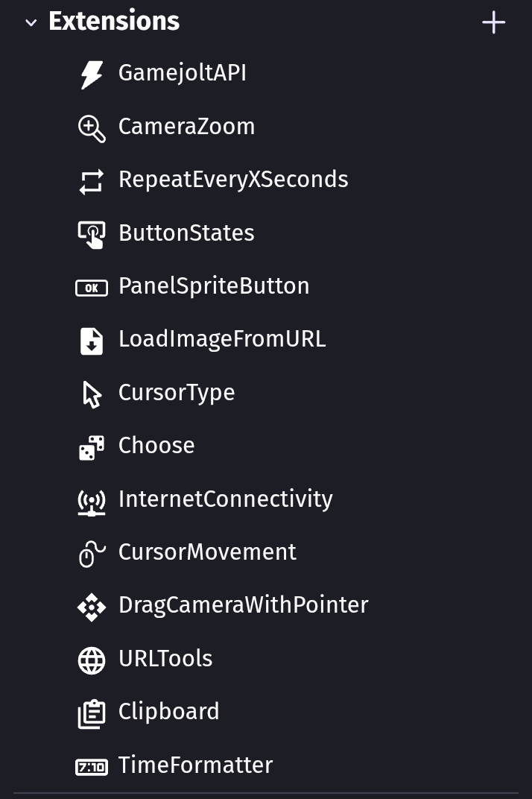
Task: Click the ButtonStates touch icon
Action: click(x=92, y=234)
